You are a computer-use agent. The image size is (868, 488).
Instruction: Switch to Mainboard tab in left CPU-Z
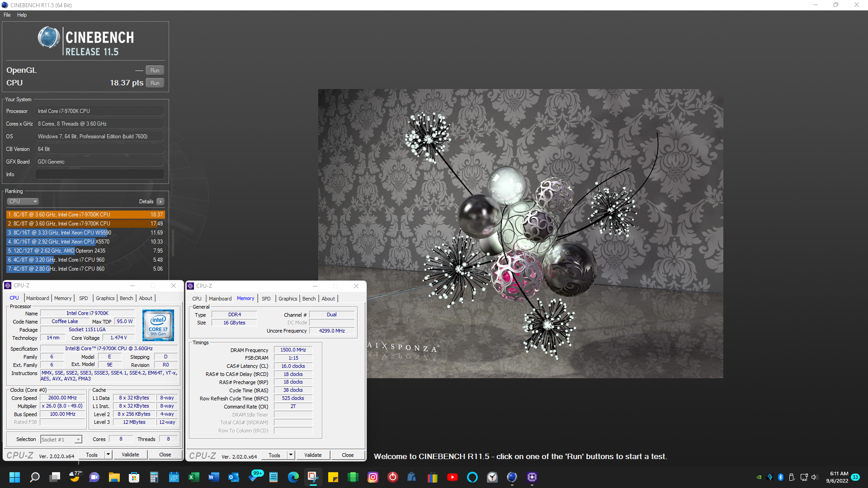38,298
